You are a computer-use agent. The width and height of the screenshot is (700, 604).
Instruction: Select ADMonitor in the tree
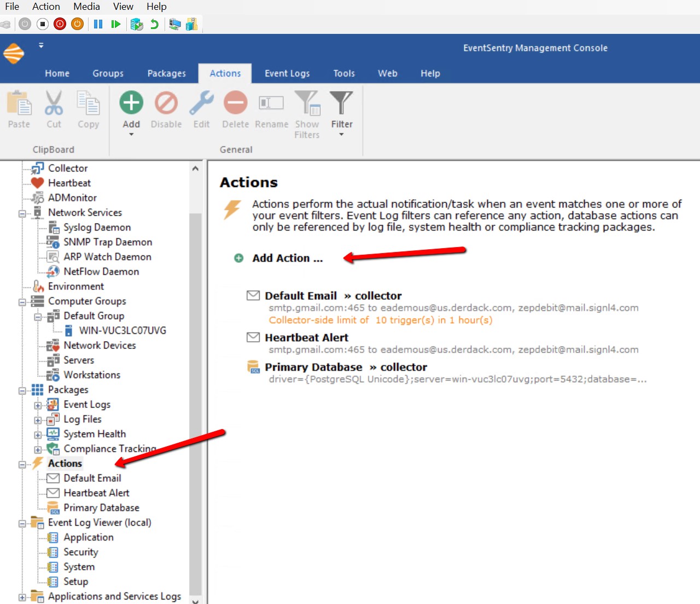[72, 198]
